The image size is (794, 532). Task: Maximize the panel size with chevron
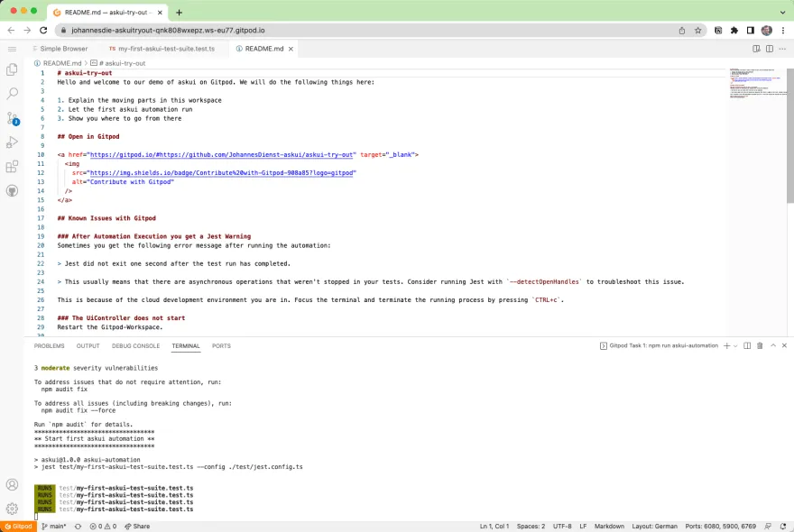click(773, 345)
